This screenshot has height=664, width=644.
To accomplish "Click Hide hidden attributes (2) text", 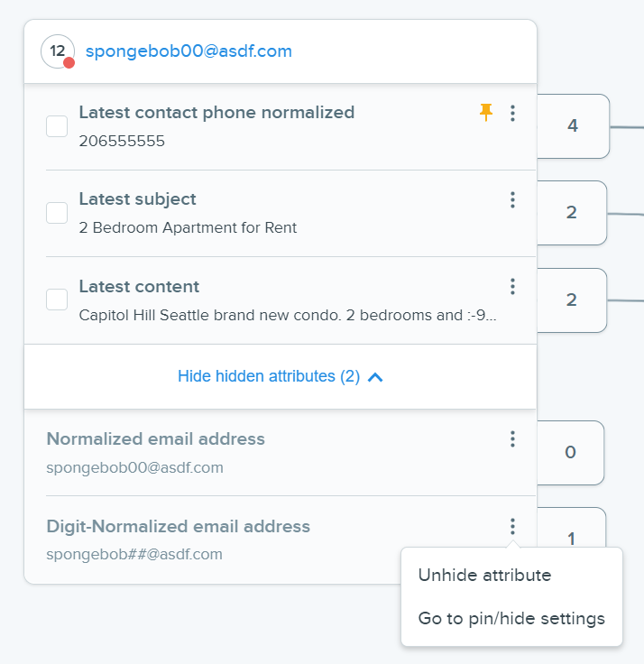I will (x=269, y=376).
